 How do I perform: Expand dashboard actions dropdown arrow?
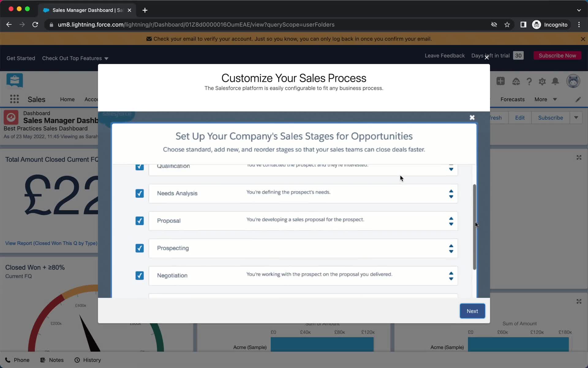pyautogui.click(x=576, y=118)
